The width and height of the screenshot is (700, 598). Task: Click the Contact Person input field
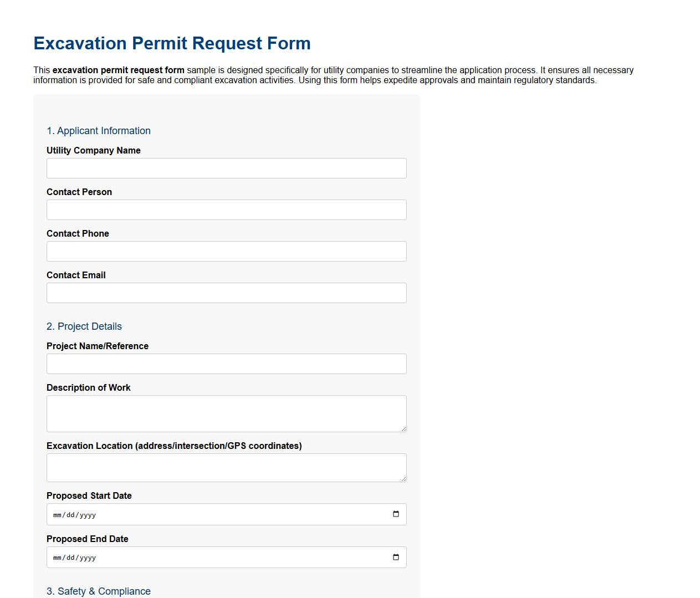click(x=226, y=209)
